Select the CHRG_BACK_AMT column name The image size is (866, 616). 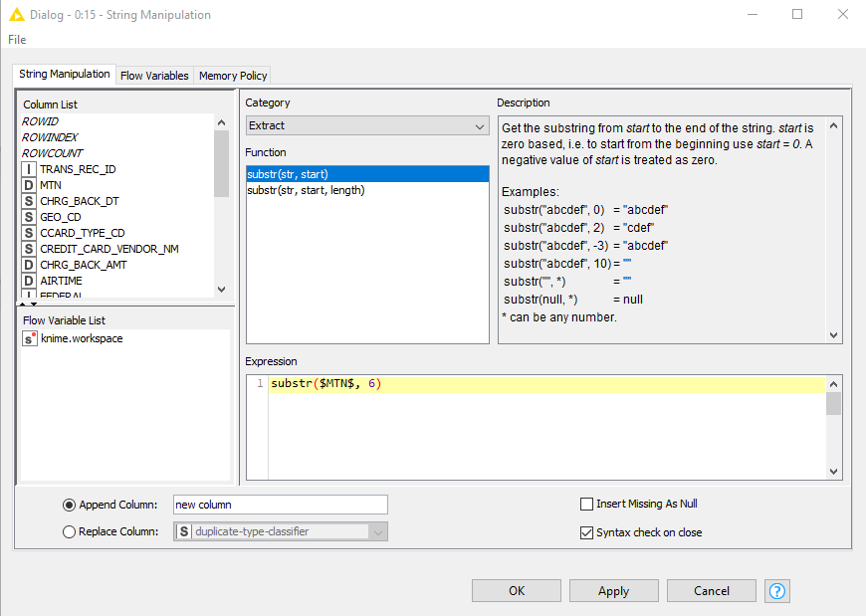click(84, 266)
